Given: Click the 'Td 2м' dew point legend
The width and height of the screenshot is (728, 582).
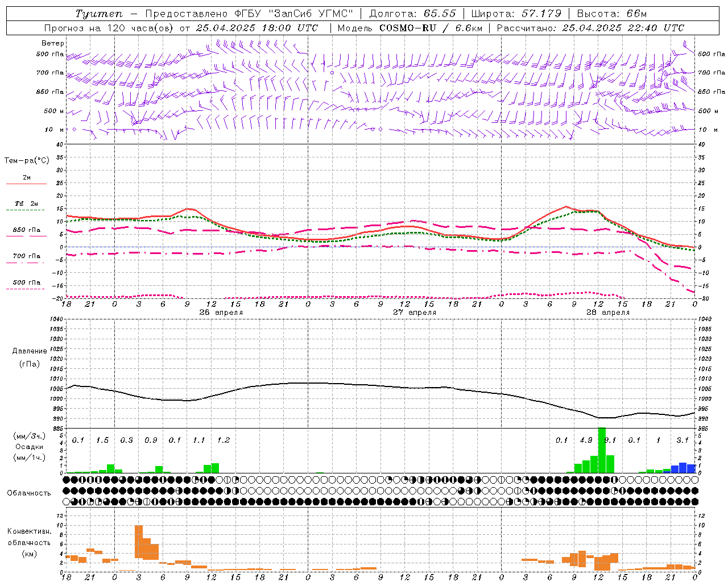Looking at the screenshot, I should tap(26, 203).
